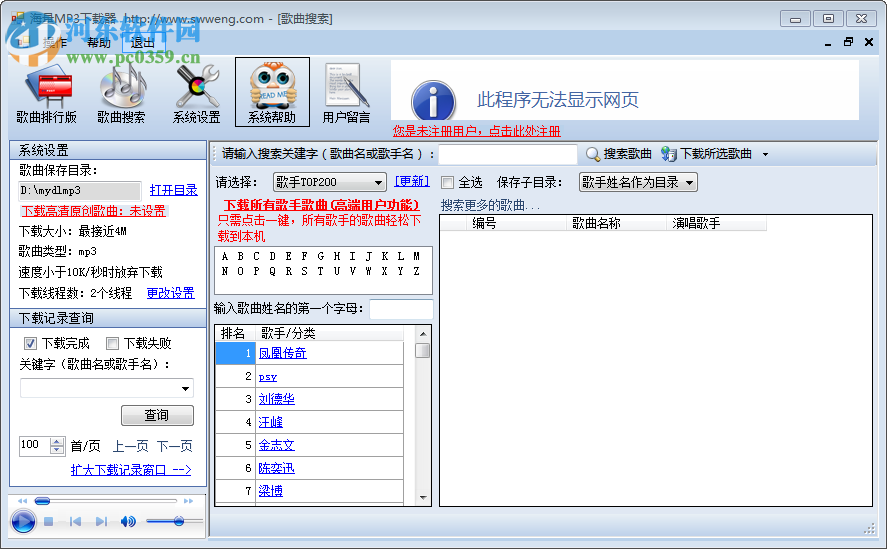The image size is (887, 549).
Task: Click the 编号 column header
Action: (x=516, y=223)
